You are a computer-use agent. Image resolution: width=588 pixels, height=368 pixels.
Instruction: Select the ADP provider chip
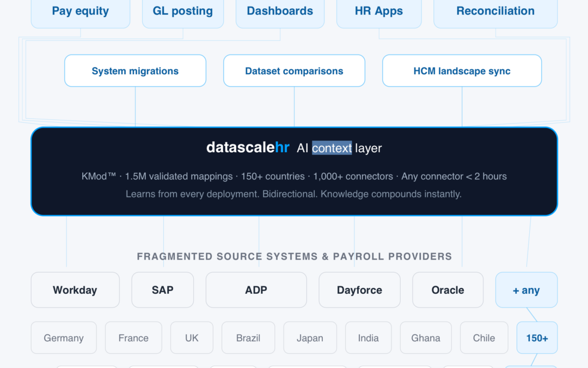[x=256, y=289]
